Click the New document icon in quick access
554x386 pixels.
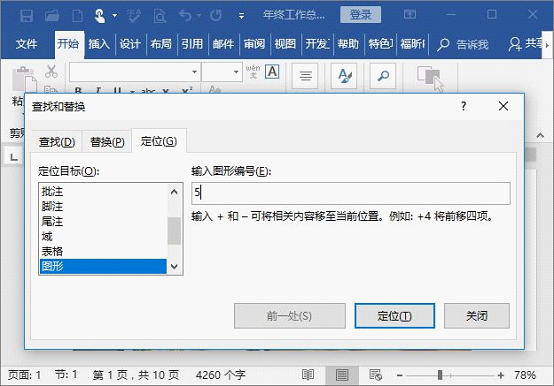coord(77,16)
